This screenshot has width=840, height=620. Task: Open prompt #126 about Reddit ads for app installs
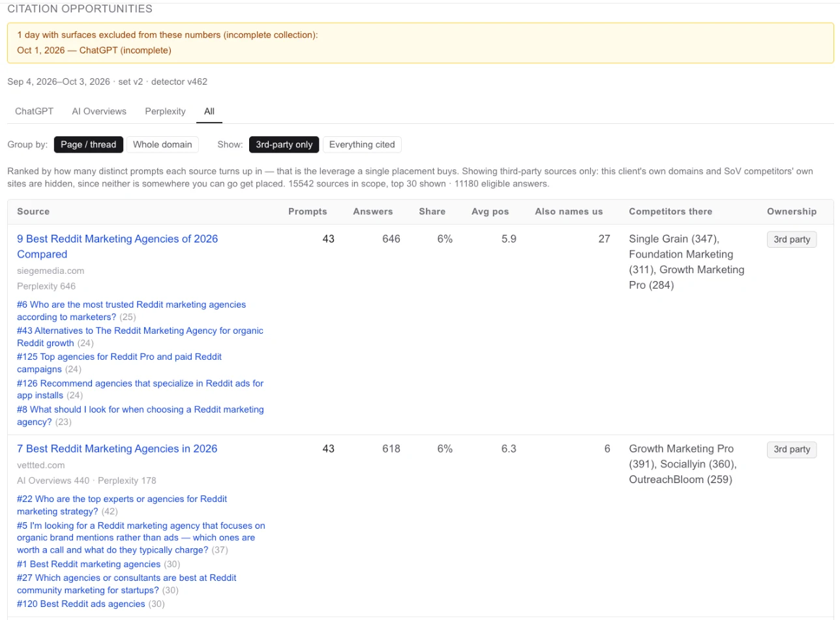point(140,389)
